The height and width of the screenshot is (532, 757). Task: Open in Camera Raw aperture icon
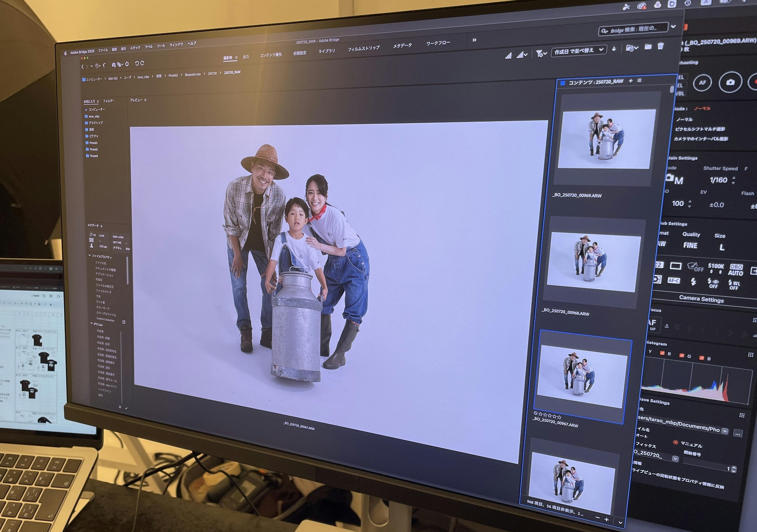click(x=127, y=64)
